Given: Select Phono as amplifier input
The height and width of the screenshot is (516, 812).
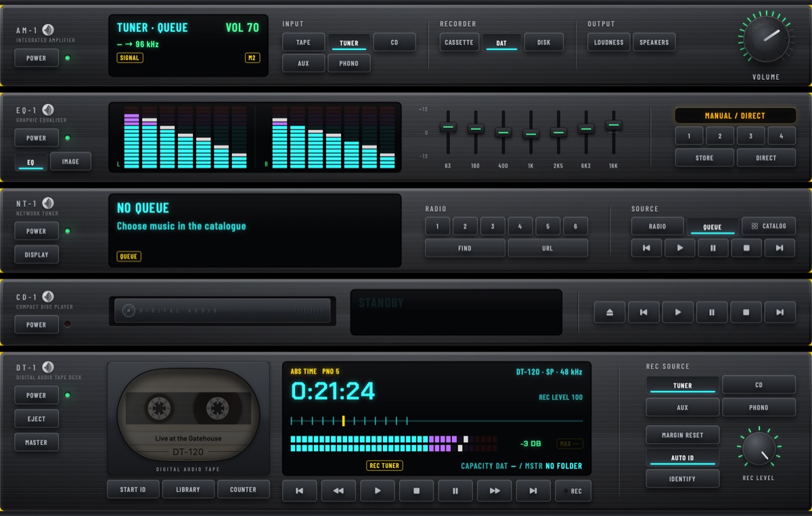Looking at the screenshot, I should 349,64.
